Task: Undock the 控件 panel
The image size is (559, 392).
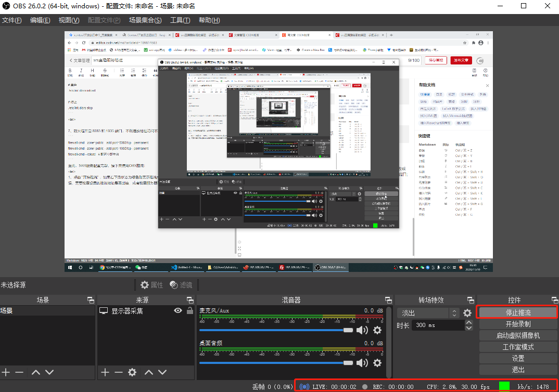Action: coord(555,300)
